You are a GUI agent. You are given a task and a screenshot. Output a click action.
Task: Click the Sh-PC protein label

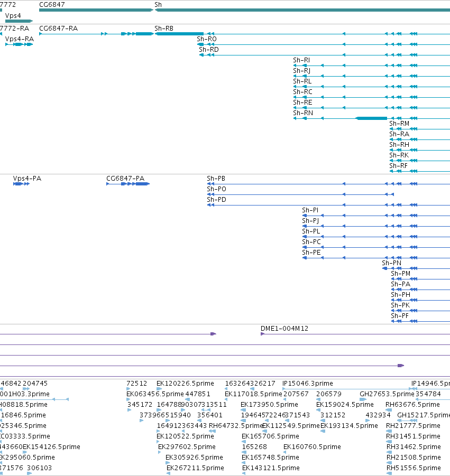click(x=311, y=242)
